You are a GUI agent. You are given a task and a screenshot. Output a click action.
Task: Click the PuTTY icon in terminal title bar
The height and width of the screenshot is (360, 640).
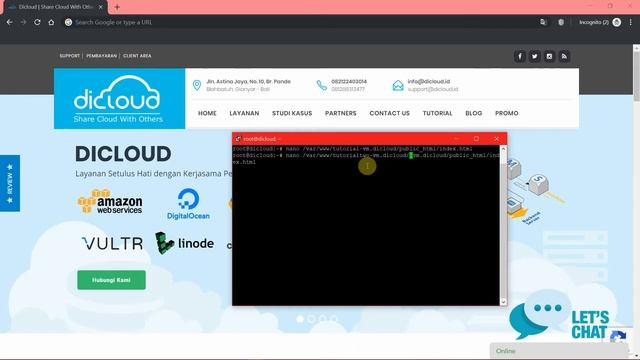(238, 139)
